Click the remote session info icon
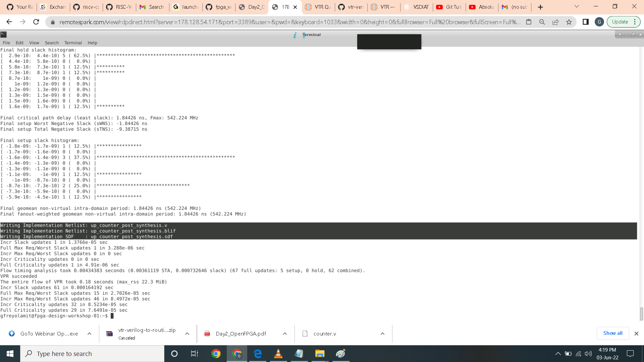 [295, 35]
